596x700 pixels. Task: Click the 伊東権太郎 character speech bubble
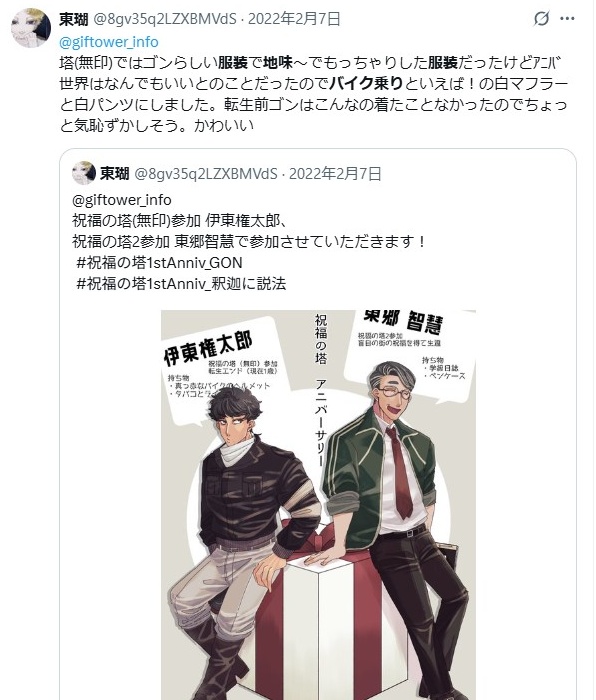pos(222,367)
